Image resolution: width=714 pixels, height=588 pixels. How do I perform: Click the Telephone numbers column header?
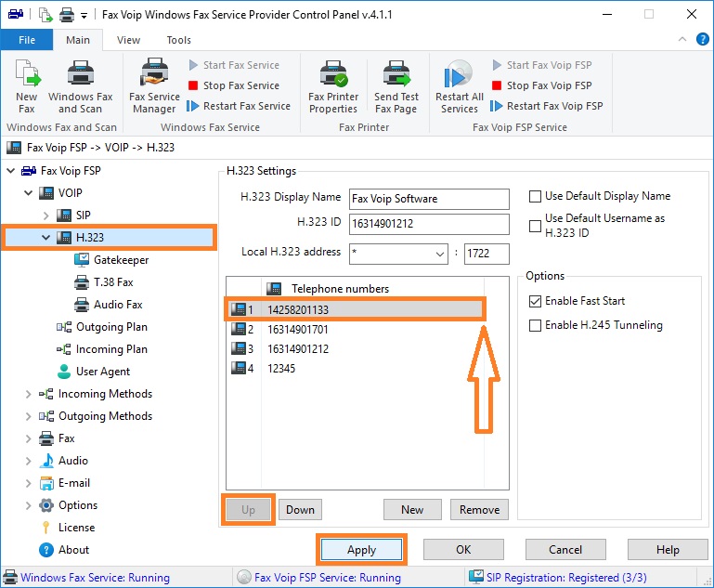[x=372, y=289]
